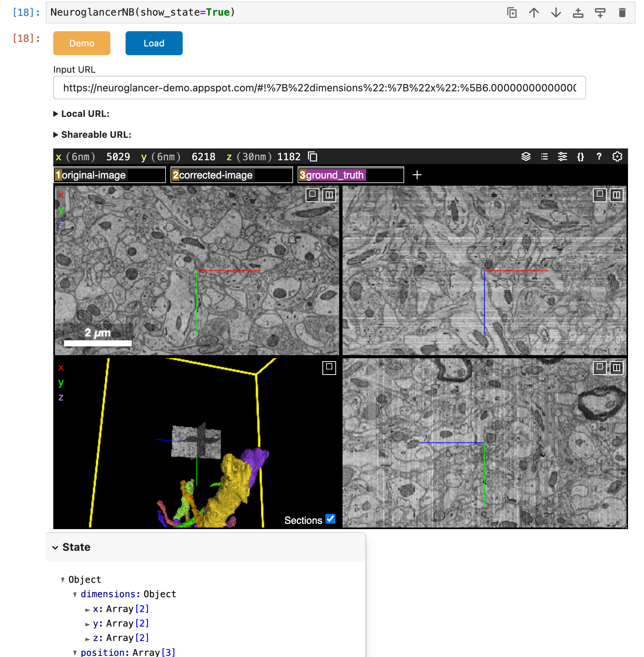Toggle visibility of original-image layer number 1

[58, 175]
